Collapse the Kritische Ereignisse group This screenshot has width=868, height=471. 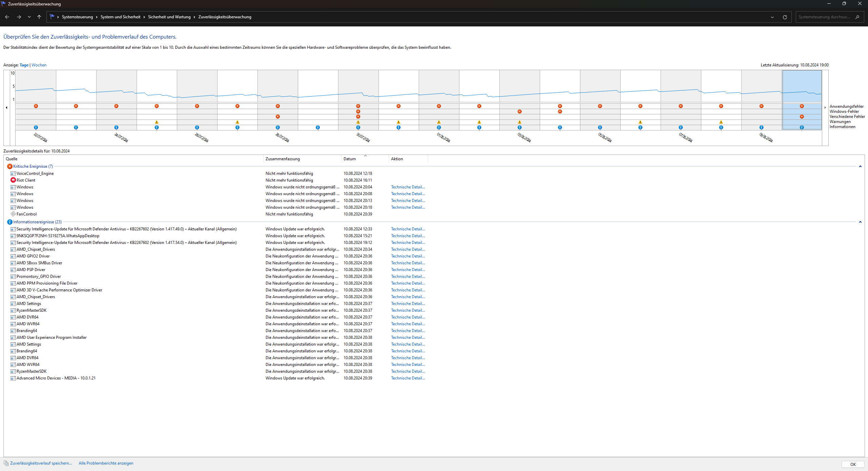point(860,166)
